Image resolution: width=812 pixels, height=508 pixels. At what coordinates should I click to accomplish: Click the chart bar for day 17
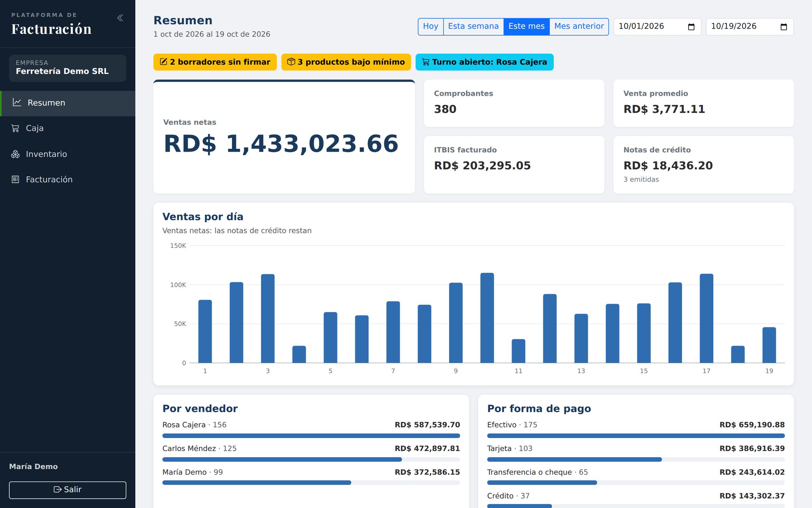coord(706,318)
